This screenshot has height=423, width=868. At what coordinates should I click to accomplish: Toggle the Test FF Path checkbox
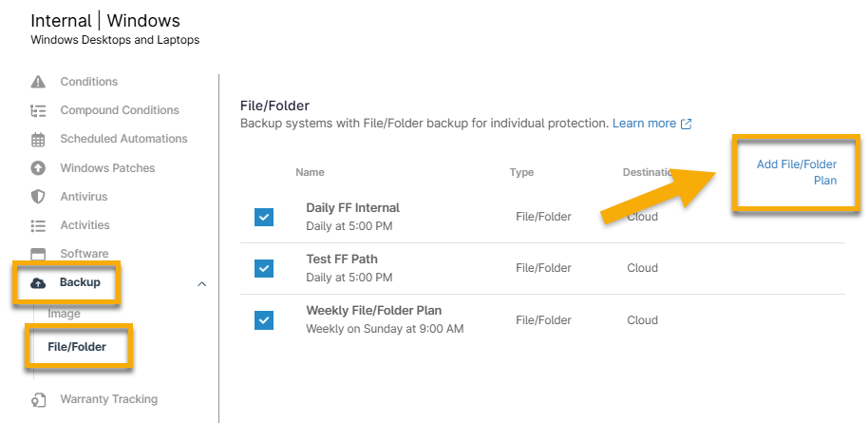pyautogui.click(x=264, y=268)
